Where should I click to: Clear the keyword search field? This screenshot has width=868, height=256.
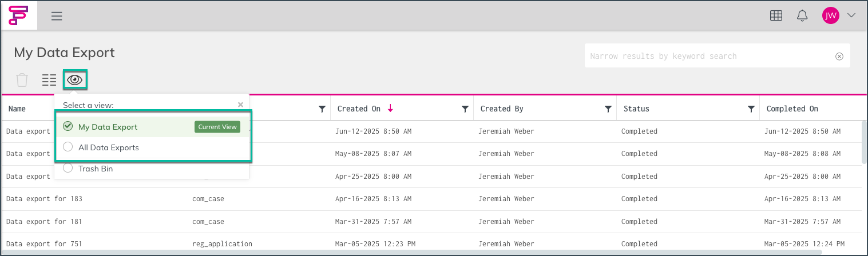[839, 56]
